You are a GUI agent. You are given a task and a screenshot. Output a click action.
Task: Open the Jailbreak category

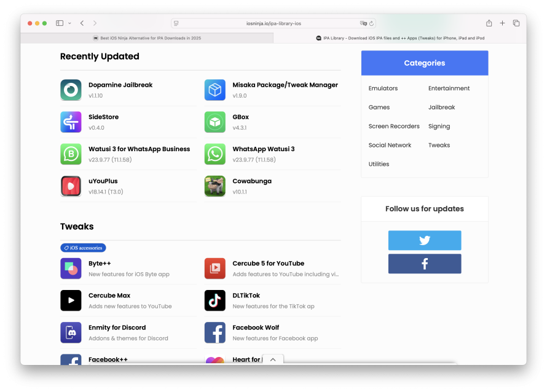tap(442, 107)
